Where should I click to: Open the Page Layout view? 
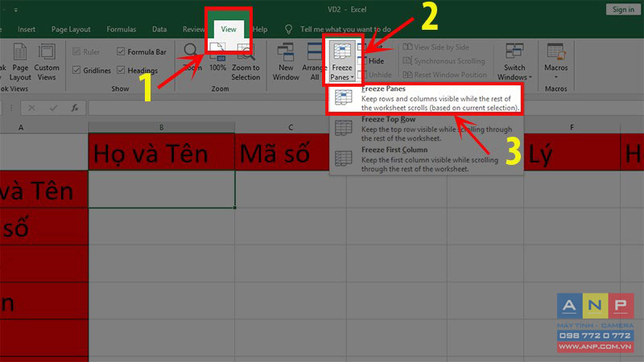tap(19, 63)
